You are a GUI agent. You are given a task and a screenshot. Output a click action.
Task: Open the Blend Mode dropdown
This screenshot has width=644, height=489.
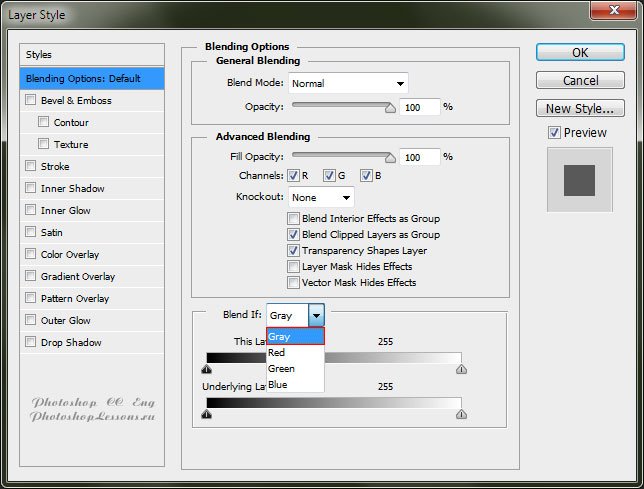click(348, 83)
